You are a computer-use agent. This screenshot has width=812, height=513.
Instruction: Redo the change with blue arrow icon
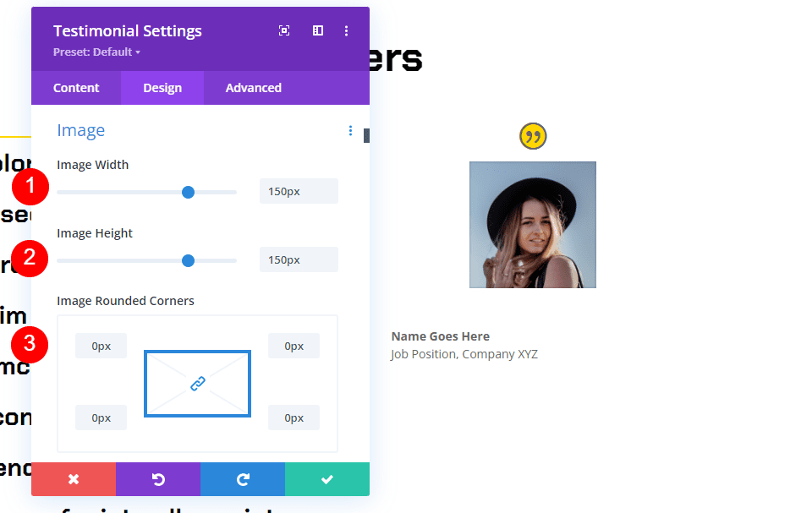point(243,479)
